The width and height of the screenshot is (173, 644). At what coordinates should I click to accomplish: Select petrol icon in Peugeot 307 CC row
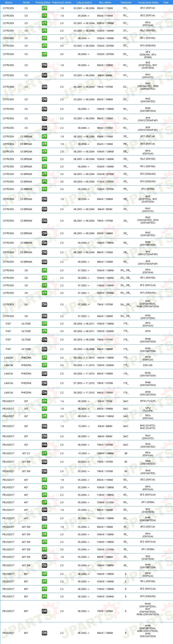click(44, 453)
